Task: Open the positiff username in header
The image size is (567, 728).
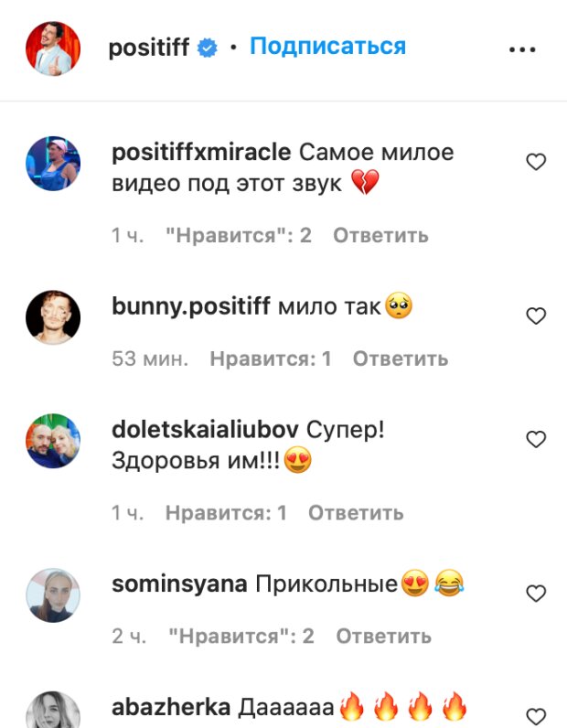Action: pos(148,48)
